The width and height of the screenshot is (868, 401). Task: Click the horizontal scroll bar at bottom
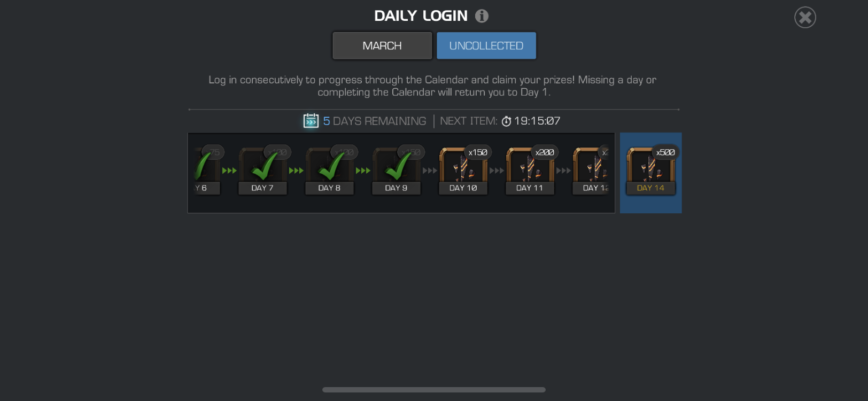434,390
